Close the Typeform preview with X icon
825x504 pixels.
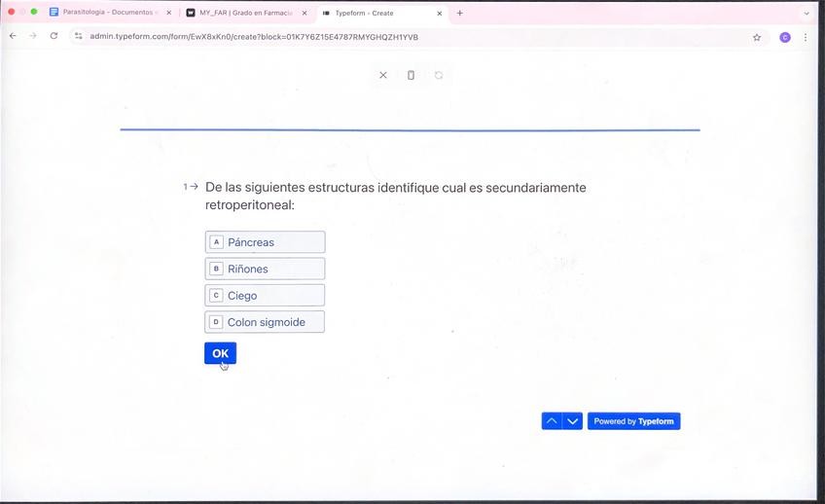[x=382, y=75]
